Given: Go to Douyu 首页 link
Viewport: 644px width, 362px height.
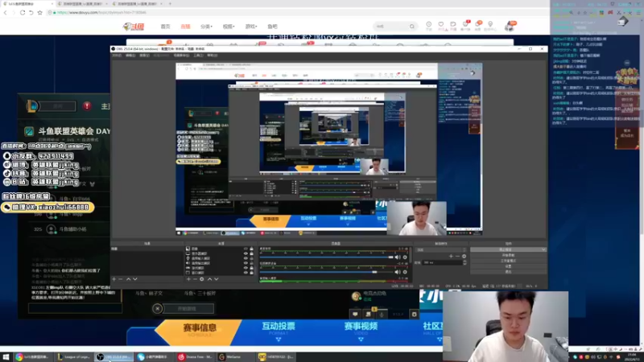Looking at the screenshot, I should (x=166, y=27).
